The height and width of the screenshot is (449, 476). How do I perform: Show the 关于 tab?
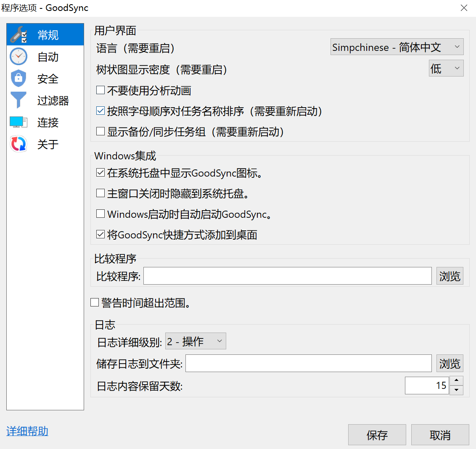coord(45,144)
